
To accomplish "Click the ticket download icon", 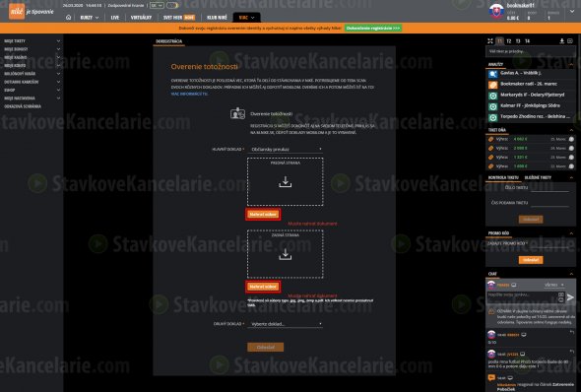I will tap(561, 40).
